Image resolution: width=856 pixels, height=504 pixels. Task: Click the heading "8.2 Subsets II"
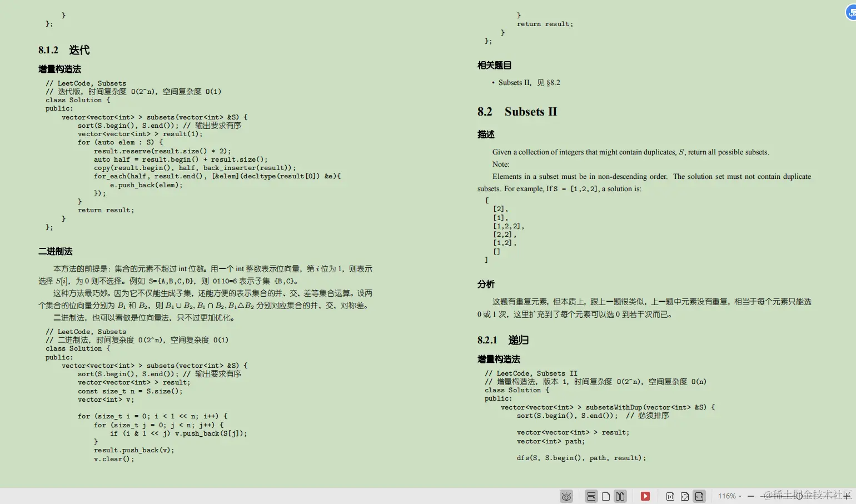[517, 112]
